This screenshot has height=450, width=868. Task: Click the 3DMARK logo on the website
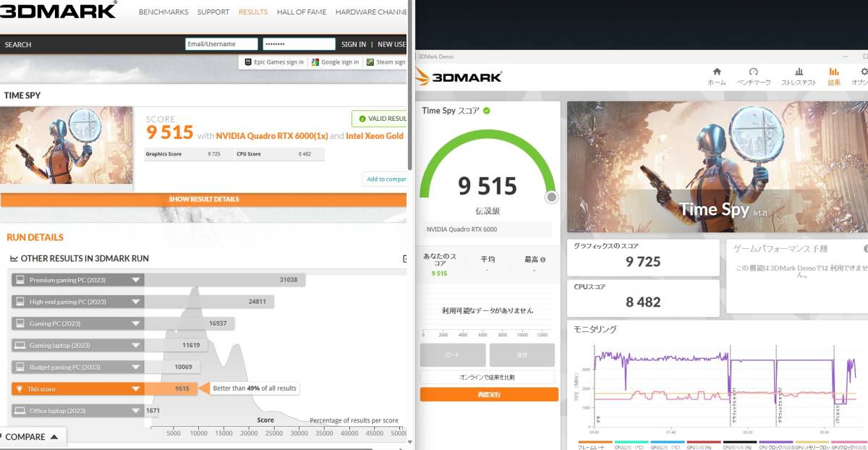[x=58, y=11]
